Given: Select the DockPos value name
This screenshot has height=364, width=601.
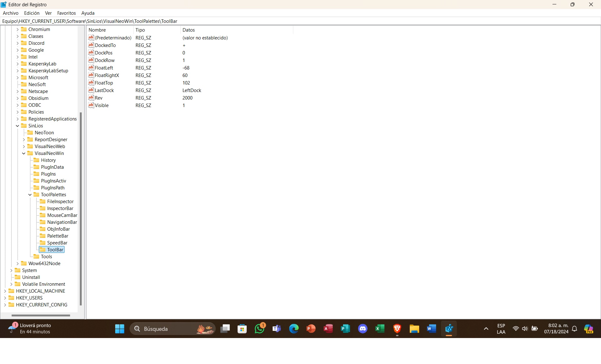Looking at the screenshot, I should (x=104, y=53).
